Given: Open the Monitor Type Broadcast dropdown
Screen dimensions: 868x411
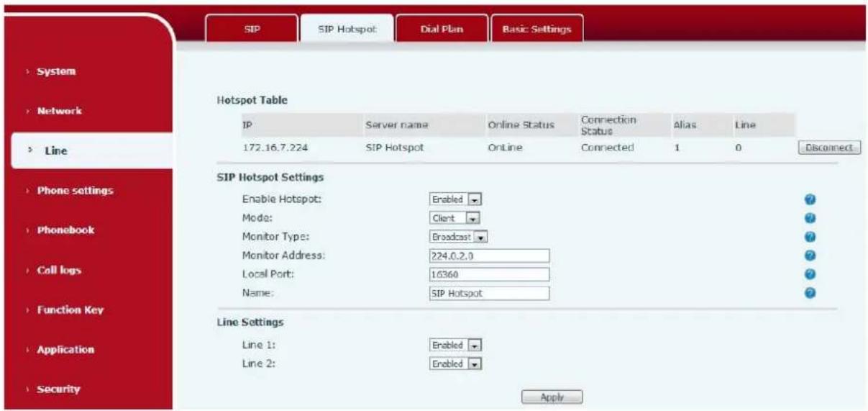Looking at the screenshot, I should [x=457, y=236].
